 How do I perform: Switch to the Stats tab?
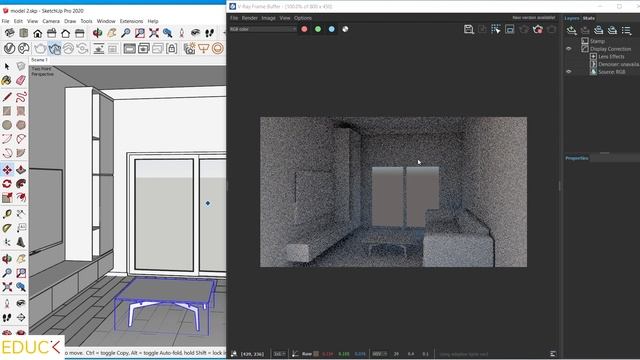coord(589,18)
